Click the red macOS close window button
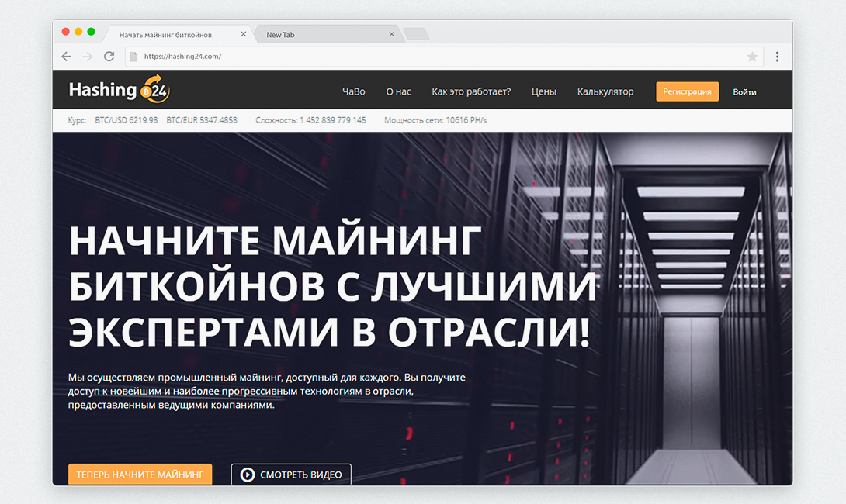846x504 pixels. click(66, 32)
